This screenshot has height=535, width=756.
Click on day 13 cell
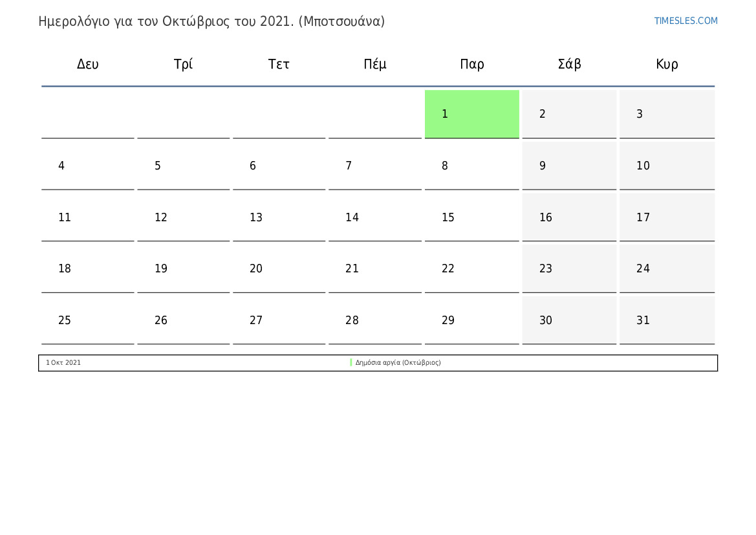click(279, 217)
